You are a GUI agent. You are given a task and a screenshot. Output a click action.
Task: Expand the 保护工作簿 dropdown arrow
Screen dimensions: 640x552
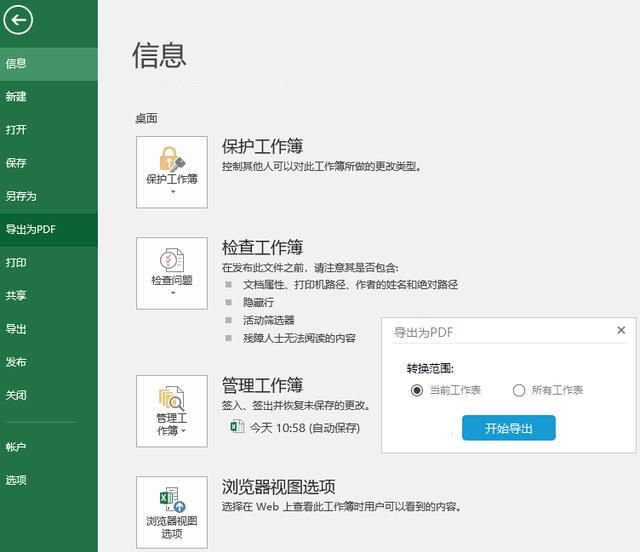(173, 192)
